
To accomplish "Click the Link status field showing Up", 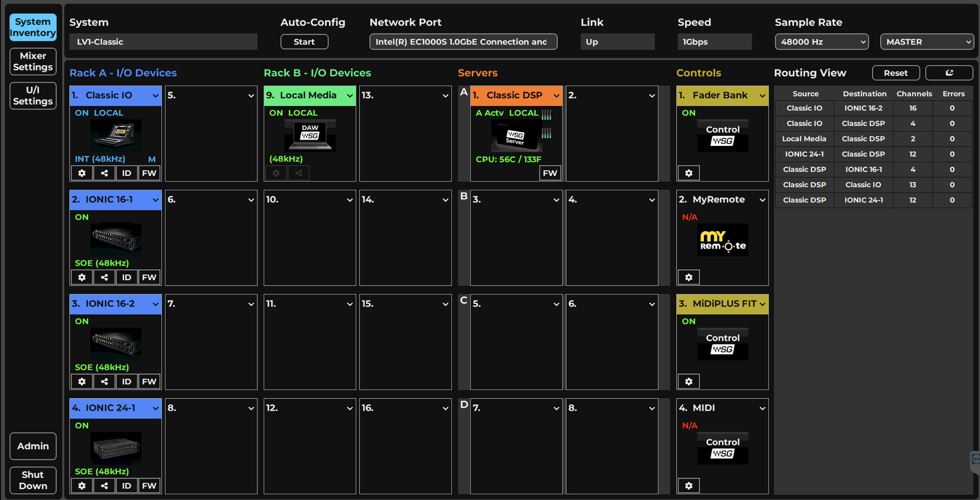I will 617,42.
